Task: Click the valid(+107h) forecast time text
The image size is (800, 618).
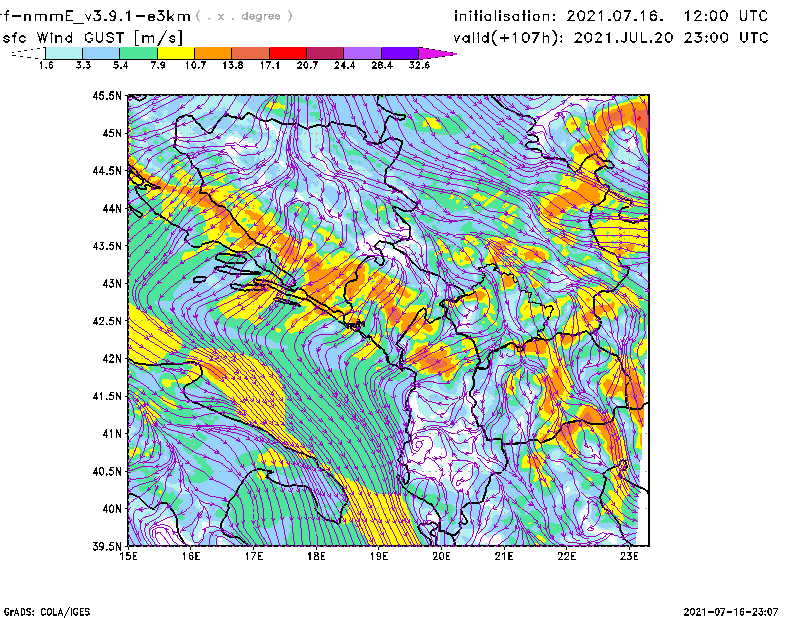Action: pyautogui.click(x=611, y=38)
